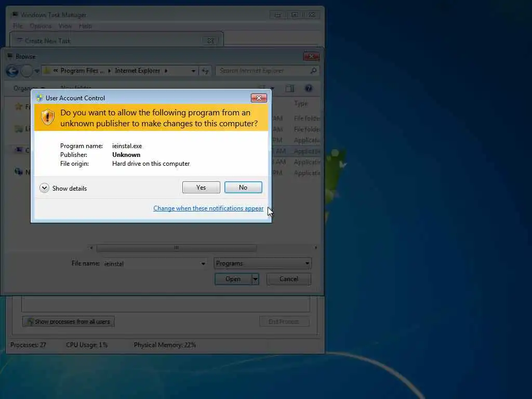Image resolution: width=532 pixels, height=399 pixels.
Task: Click Processes: 27 in status bar
Action: (x=28, y=345)
